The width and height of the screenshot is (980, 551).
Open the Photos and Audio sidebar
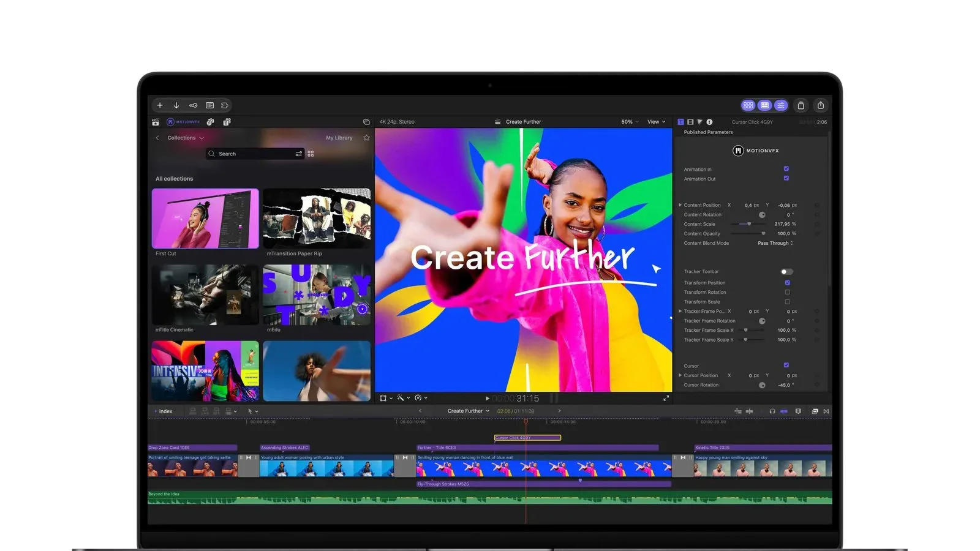pyautogui.click(x=210, y=122)
